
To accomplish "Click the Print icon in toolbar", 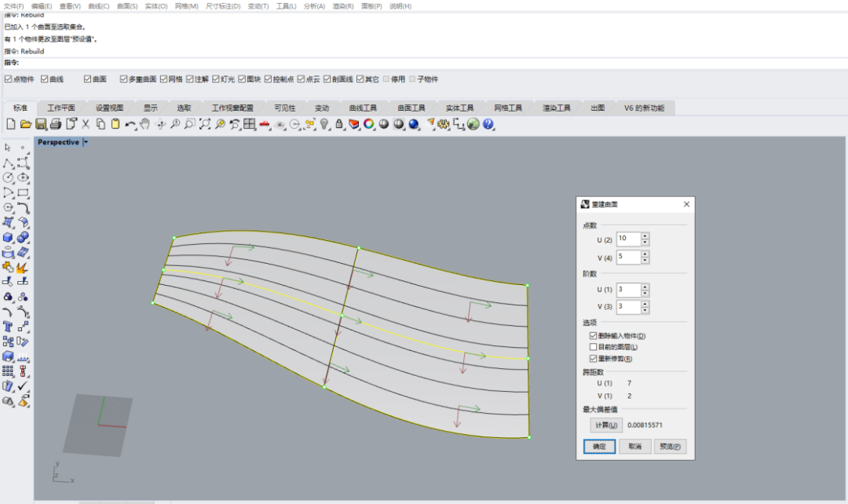I will pos(56,124).
